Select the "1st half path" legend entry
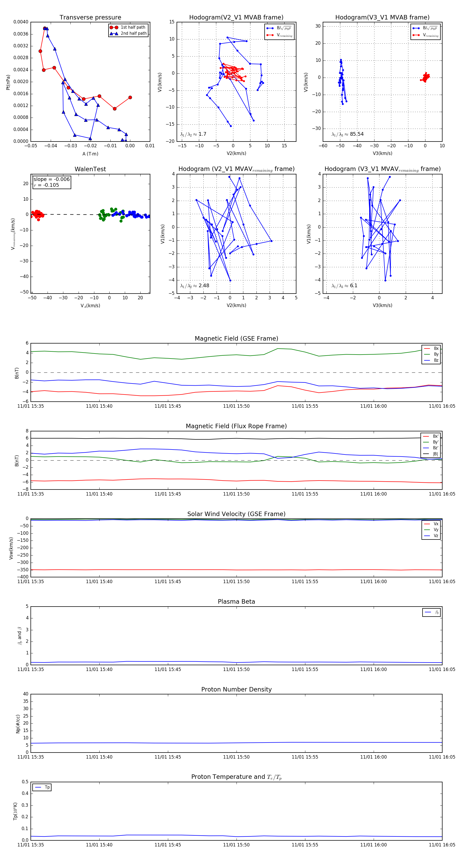 point(128,27)
